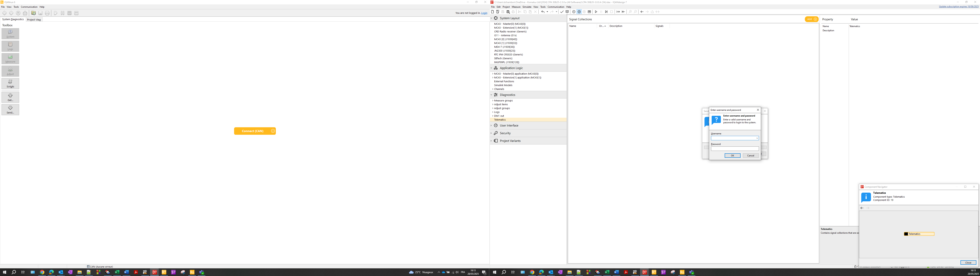
Task: Click the right-arrow-to-bar toolbar icon in IQANdesign
Action: coord(618,12)
